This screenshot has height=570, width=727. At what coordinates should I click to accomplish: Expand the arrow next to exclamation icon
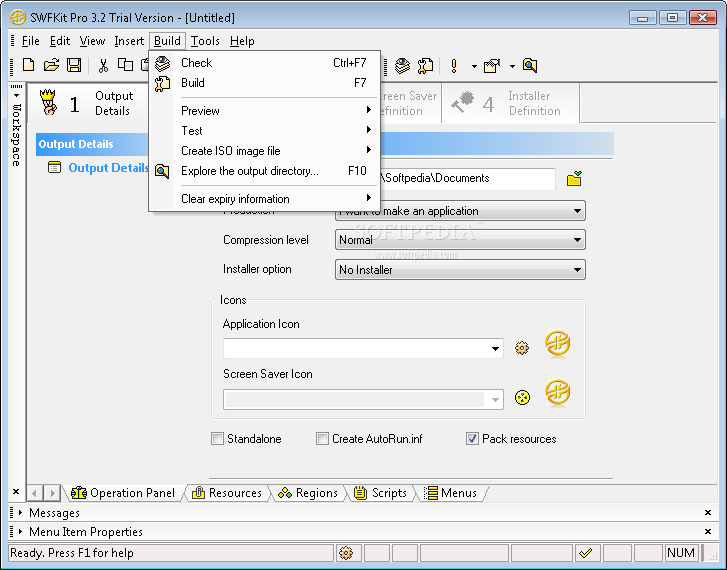(x=474, y=66)
